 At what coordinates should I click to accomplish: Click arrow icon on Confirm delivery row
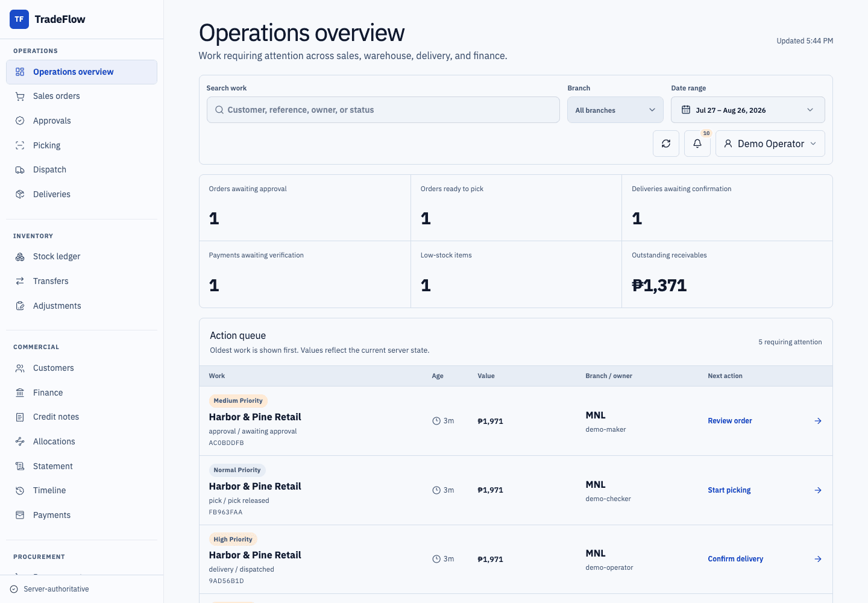point(818,559)
